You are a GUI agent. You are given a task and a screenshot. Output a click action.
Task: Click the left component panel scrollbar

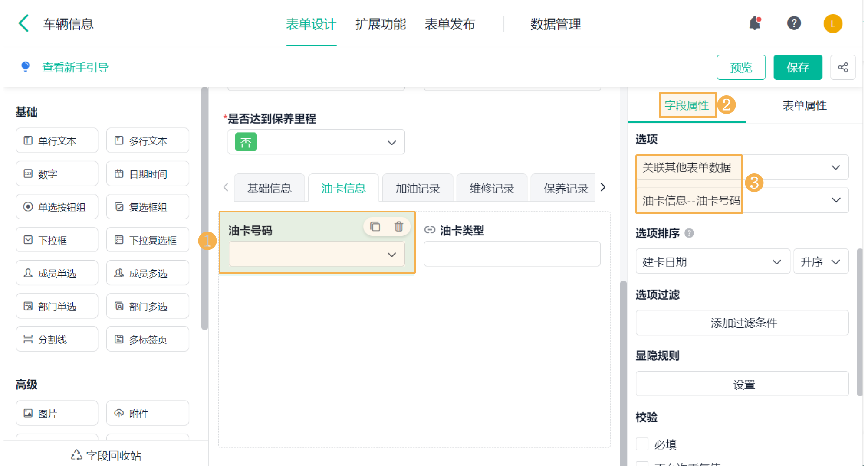tap(205, 208)
